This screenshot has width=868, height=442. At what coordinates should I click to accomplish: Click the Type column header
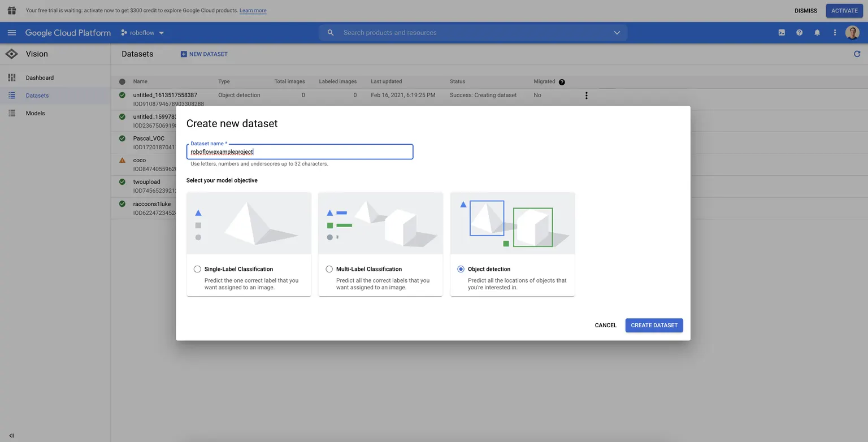coord(224,81)
